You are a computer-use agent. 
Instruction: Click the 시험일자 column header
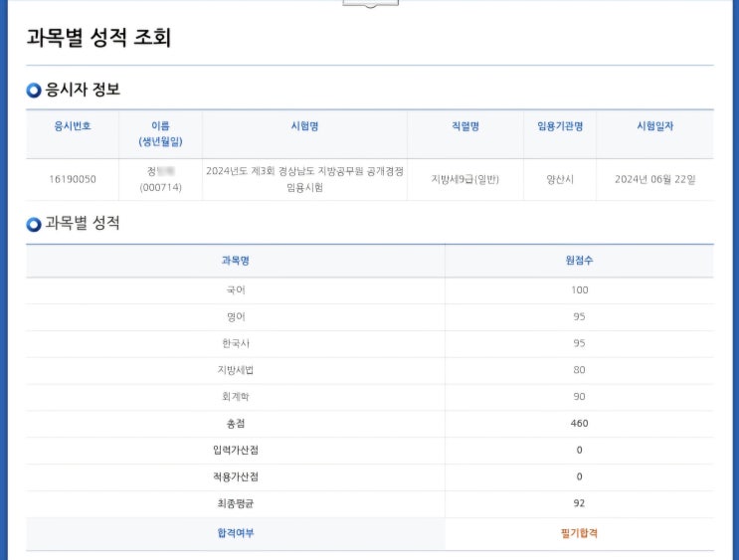tap(654, 126)
